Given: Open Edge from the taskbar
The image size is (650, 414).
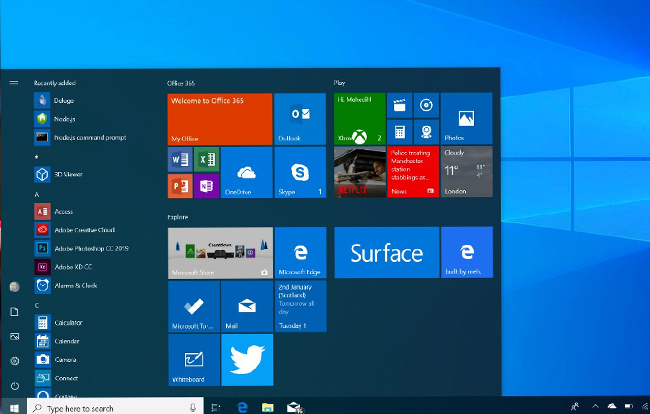Looking at the screenshot, I should coord(242,408).
